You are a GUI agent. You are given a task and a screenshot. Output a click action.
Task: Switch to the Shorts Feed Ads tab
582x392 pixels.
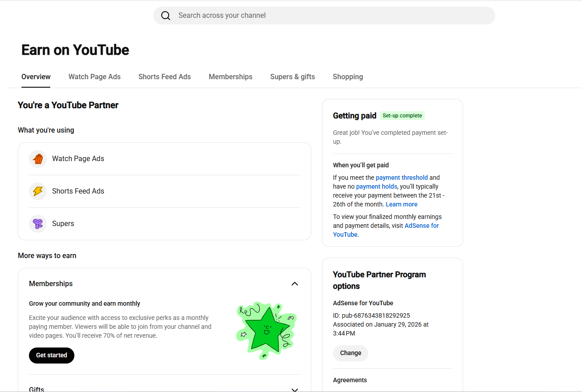coord(165,77)
